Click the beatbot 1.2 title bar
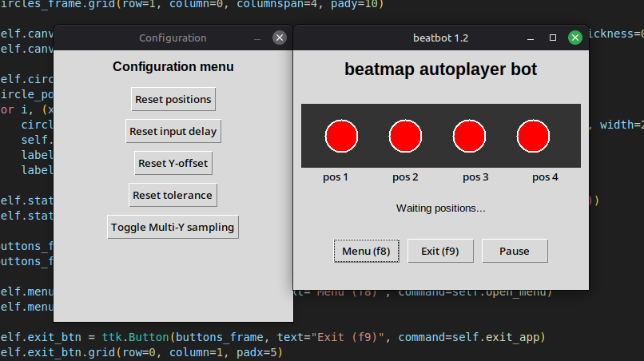The image size is (644, 361). (x=440, y=38)
